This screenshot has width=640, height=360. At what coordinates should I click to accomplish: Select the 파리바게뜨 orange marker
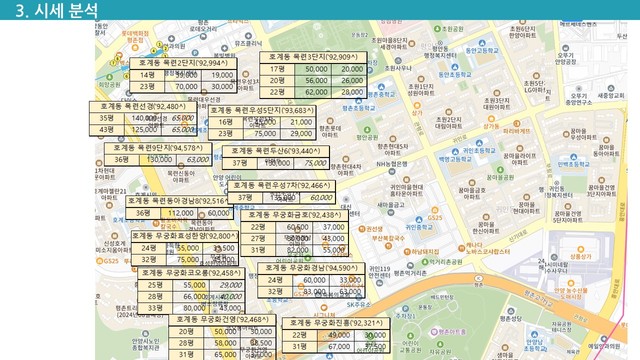point(517,124)
